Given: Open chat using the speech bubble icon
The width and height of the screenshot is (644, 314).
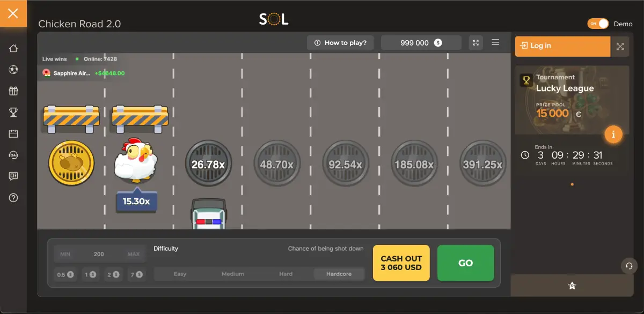Looking at the screenshot, I should 13,176.
